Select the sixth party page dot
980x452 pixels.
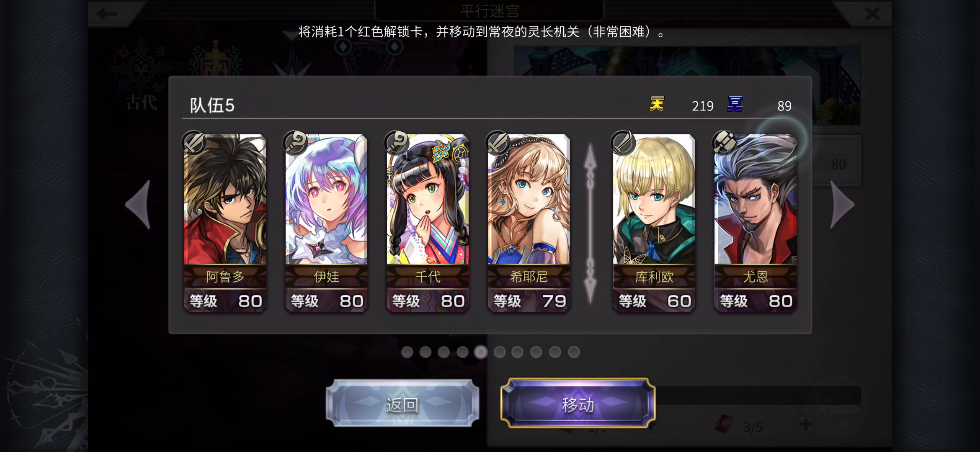[x=499, y=352]
